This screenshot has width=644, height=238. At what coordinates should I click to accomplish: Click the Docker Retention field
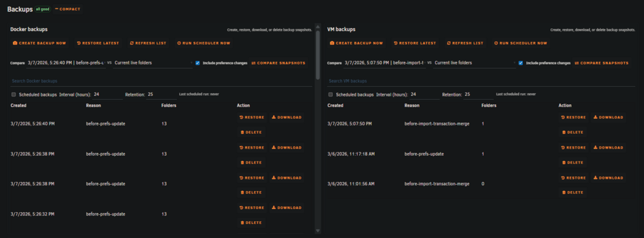coord(162,95)
